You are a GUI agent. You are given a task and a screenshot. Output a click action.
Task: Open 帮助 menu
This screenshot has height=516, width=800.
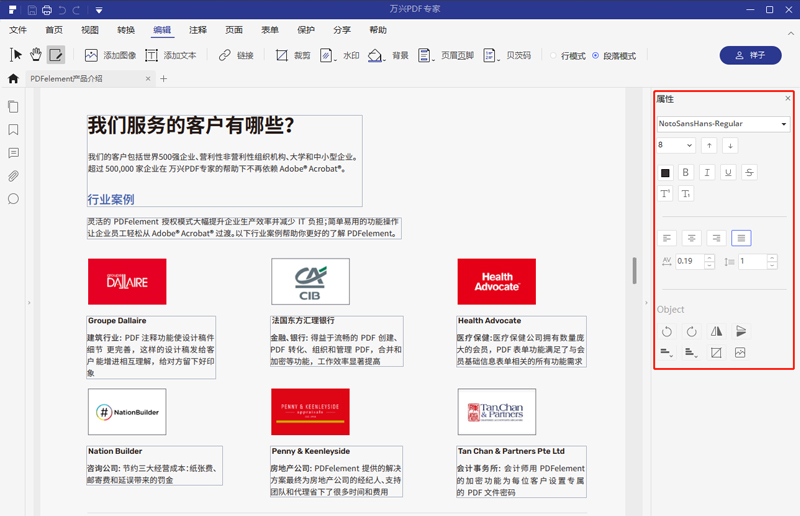[378, 30]
